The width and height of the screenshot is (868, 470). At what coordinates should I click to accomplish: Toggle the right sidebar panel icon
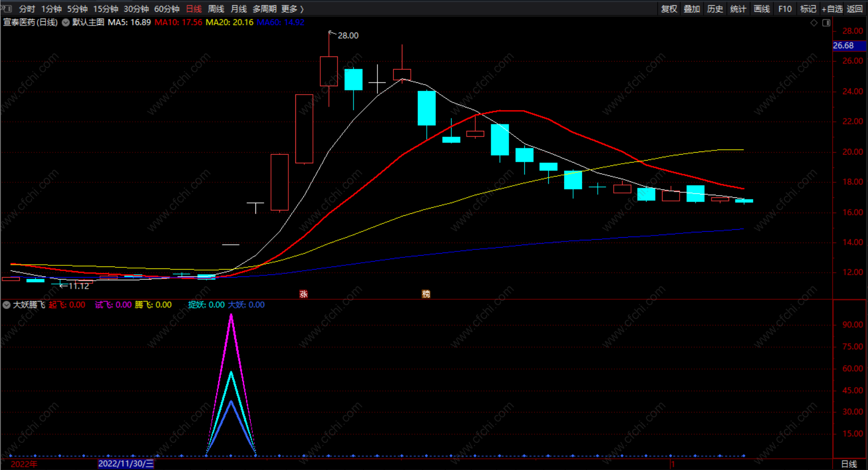(826, 23)
